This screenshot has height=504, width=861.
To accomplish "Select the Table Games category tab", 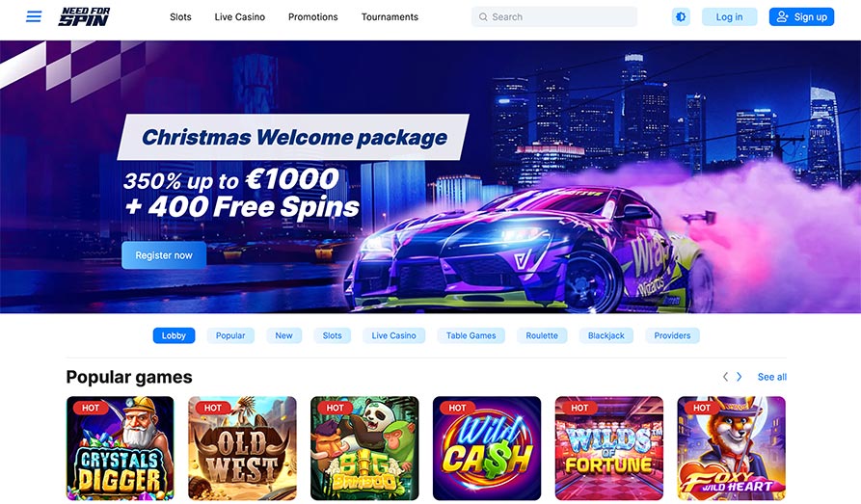I will pos(471,335).
